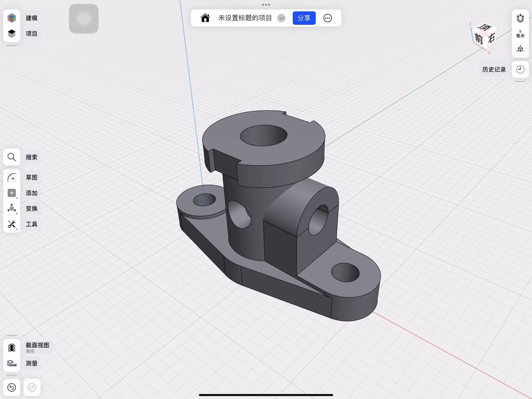The height and width of the screenshot is (399, 532).
Task: Click the blue 分享 (Share) button
Action: tap(304, 18)
